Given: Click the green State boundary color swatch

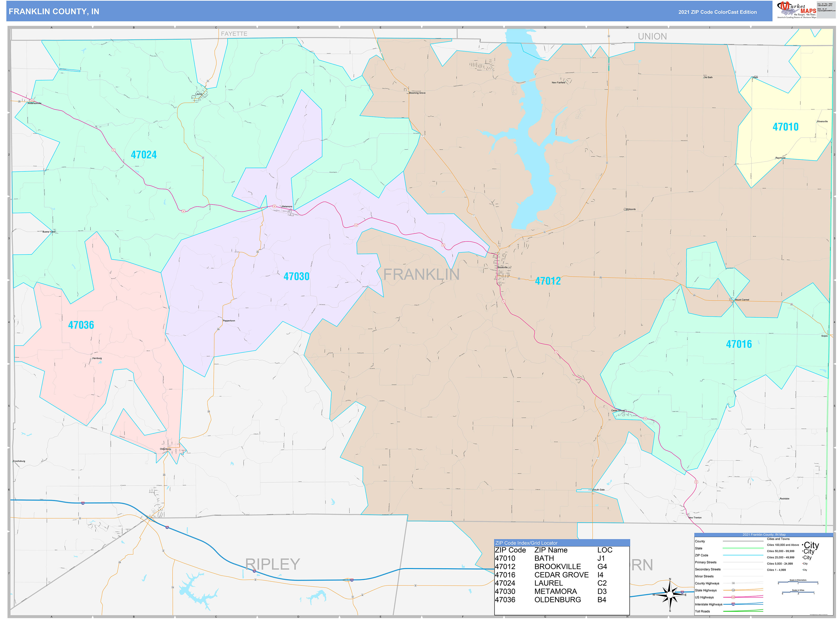Looking at the screenshot, I should [x=743, y=548].
